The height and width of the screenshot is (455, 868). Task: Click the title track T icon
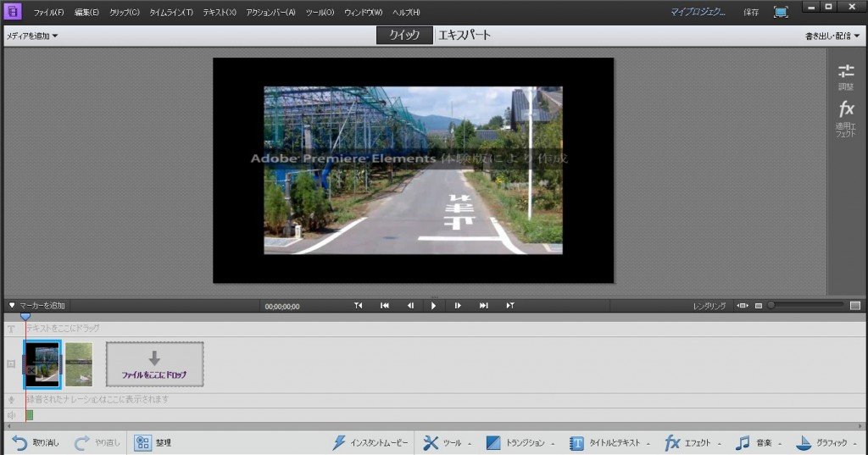coord(11,329)
